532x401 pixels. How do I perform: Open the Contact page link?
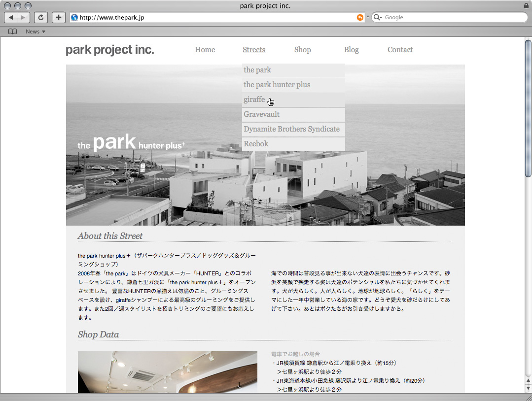point(400,50)
